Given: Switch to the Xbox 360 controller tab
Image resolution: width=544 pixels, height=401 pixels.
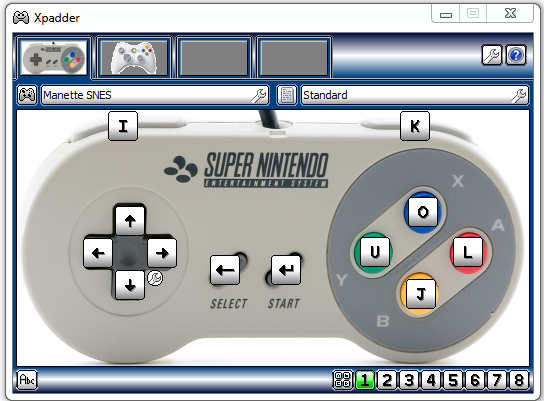Looking at the screenshot, I should coord(134,58).
